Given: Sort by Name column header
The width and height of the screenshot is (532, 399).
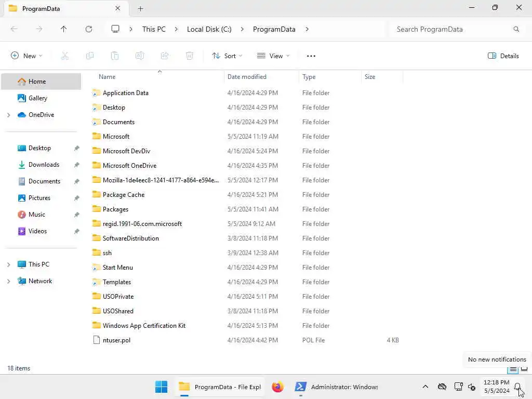Looking at the screenshot, I should (107, 77).
